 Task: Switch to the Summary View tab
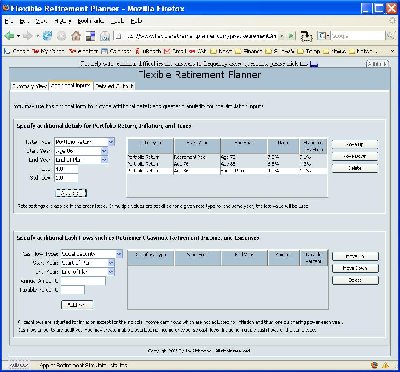[x=29, y=86]
